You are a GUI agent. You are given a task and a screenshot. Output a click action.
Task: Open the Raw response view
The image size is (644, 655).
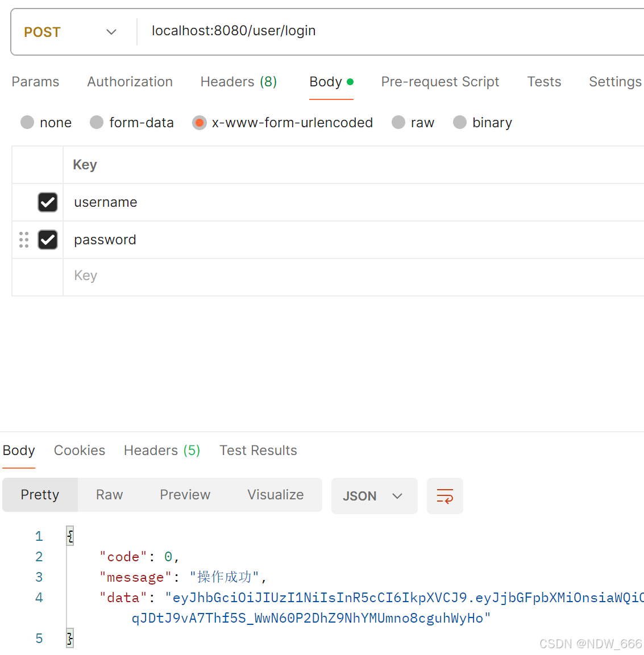109,495
